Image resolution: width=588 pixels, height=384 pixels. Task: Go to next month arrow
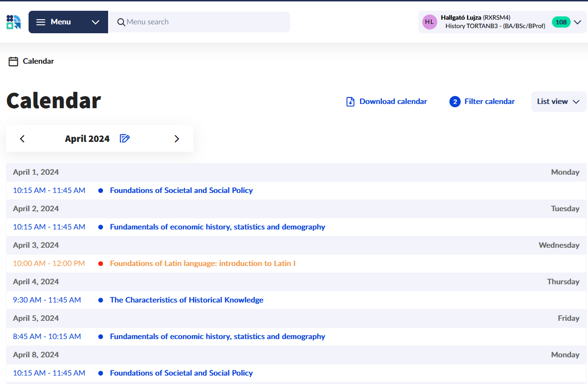(x=176, y=139)
